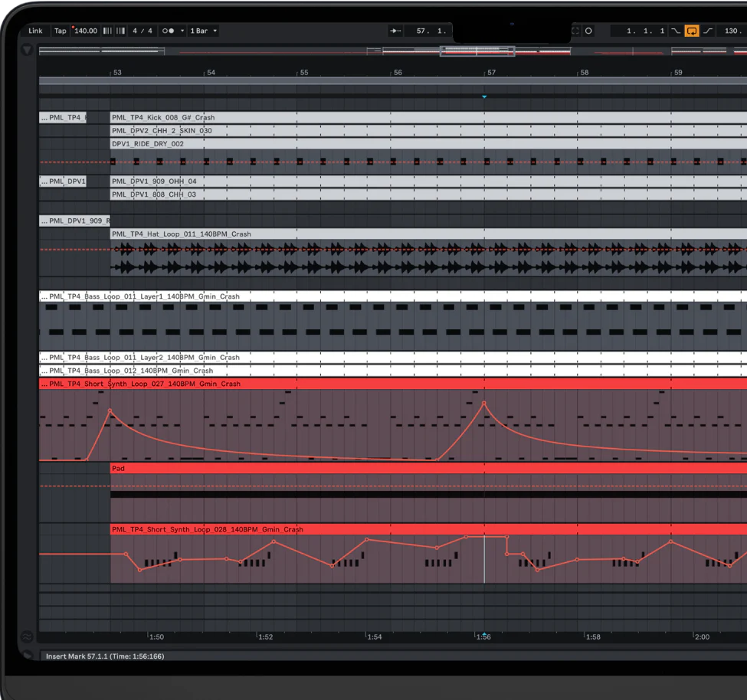Image resolution: width=747 pixels, height=700 pixels.
Task: Open the 1 Bar quantization menu
Action: 204,31
